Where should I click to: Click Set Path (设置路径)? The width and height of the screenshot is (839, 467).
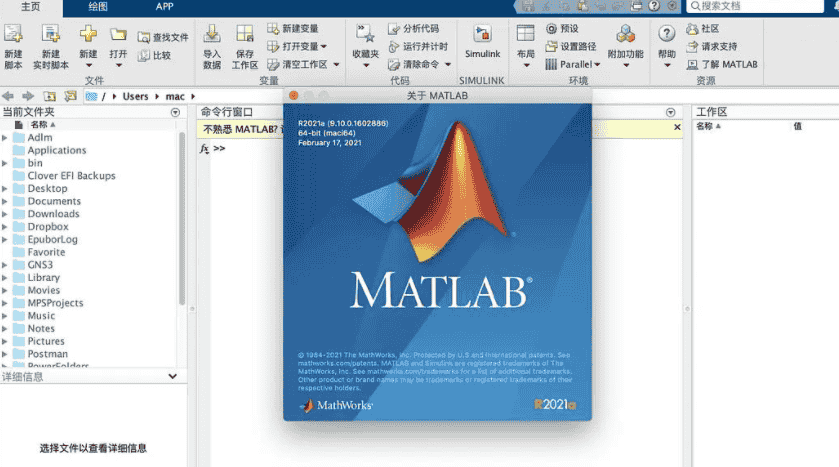point(570,47)
